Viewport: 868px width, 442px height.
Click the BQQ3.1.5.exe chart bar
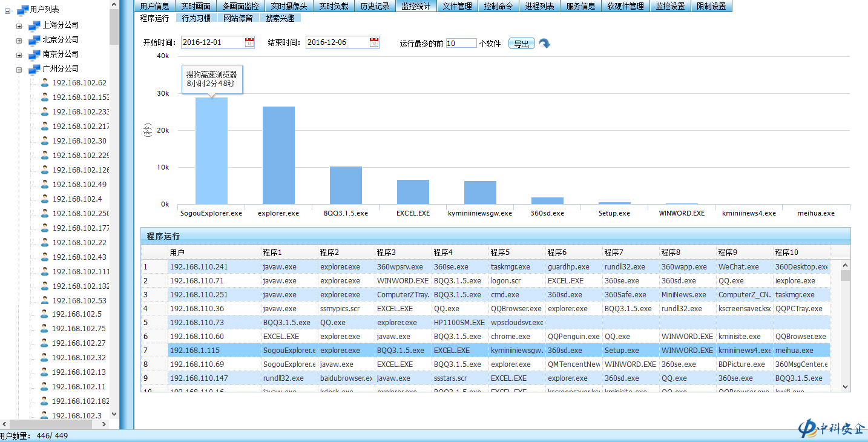[x=346, y=185]
